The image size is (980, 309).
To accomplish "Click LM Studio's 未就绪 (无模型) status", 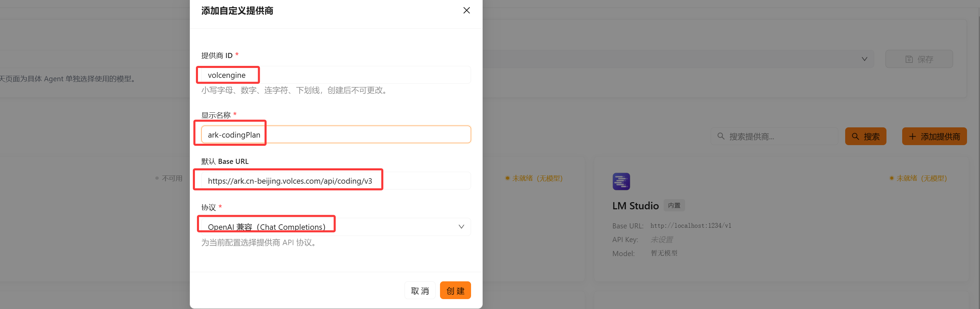I will click(921, 178).
